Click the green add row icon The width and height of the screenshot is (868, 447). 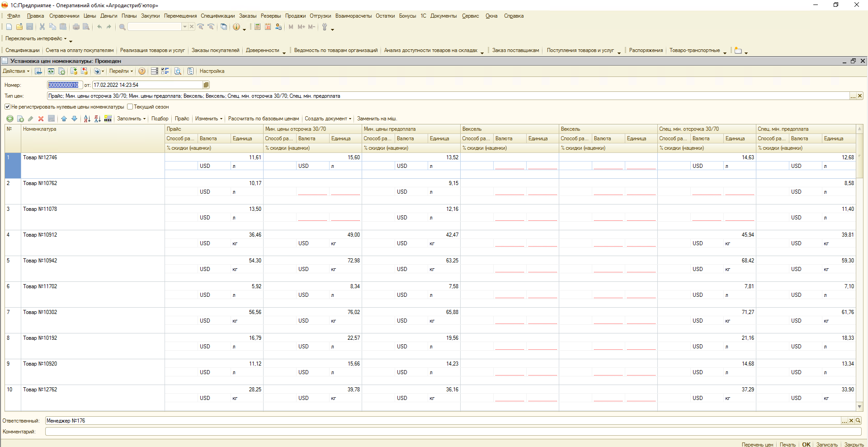[9, 119]
